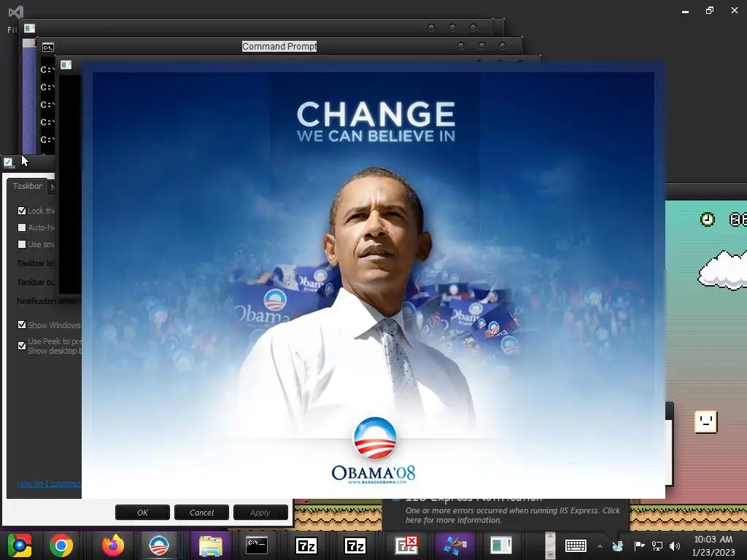747x560 pixels.
Task: Click the taskbar properties dialog title icon
Action: click(9, 163)
